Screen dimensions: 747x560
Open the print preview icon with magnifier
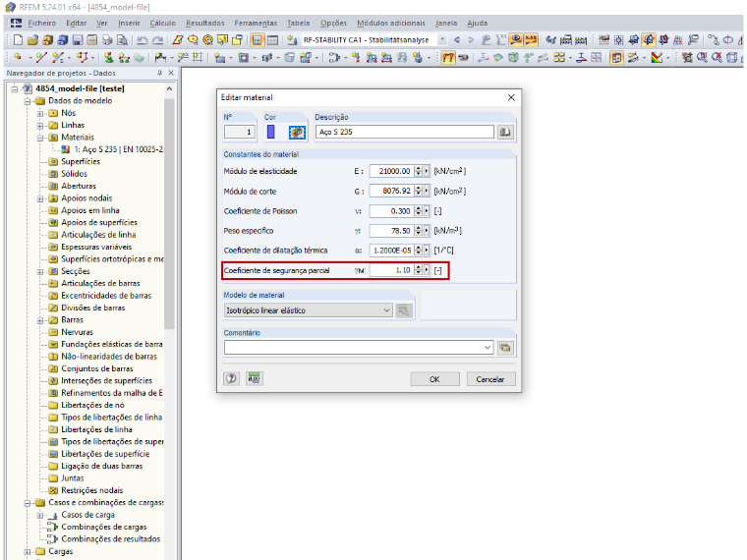click(x=123, y=40)
